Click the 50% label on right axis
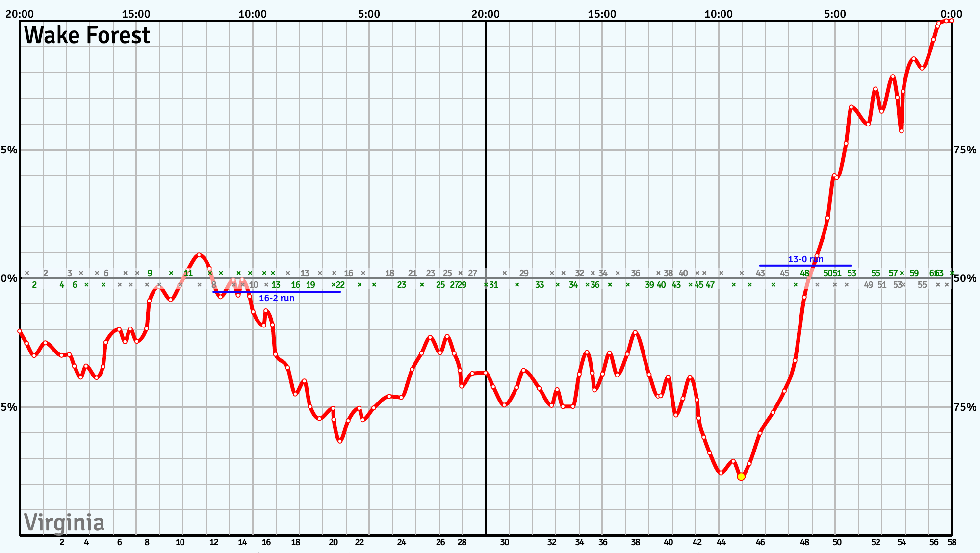 (x=965, y=278)
